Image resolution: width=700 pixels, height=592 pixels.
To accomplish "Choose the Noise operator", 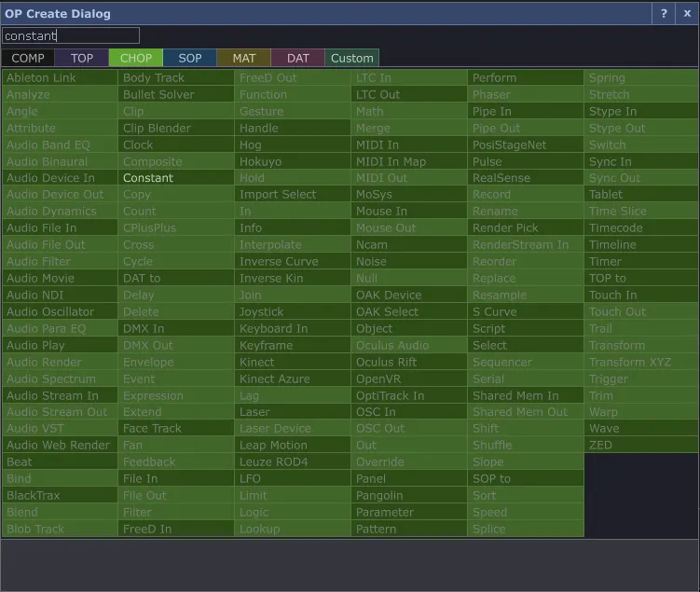I will (x=409, y=261).
